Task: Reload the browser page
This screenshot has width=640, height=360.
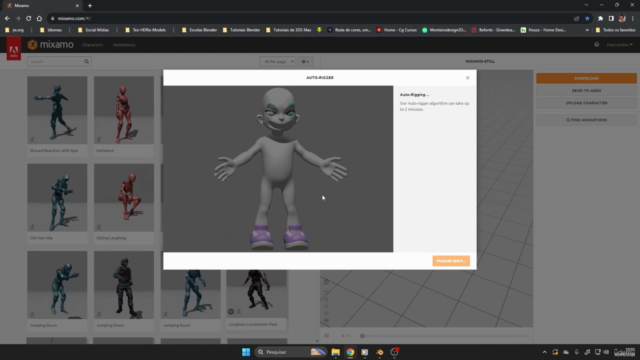Action: [28, 18]
